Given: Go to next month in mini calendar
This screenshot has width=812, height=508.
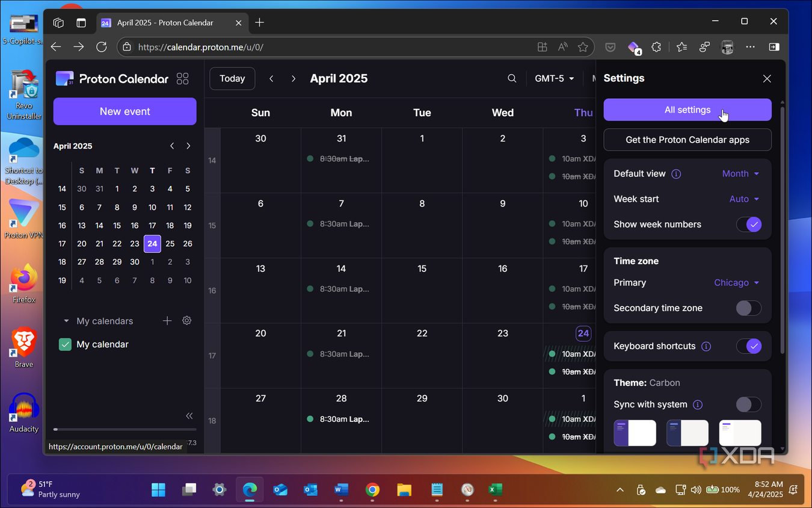Looking at the screenshot, I should 188,146.
